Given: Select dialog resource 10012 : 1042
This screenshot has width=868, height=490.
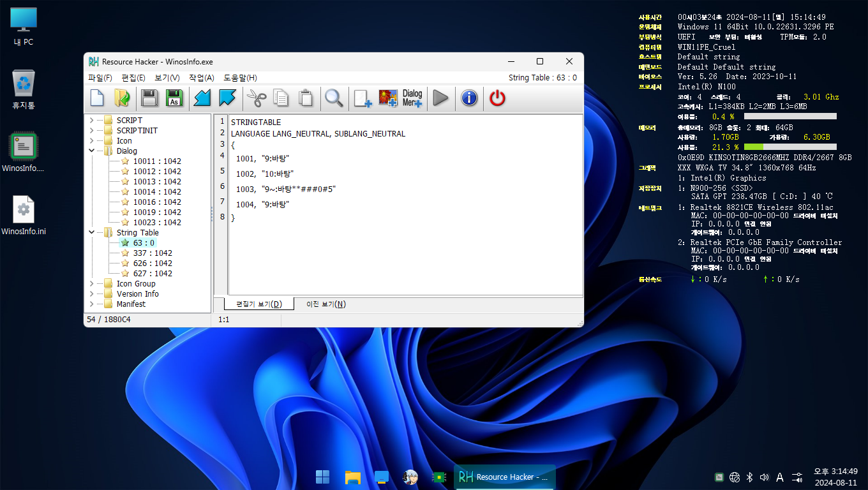Looking at the screenshot, I should (x=157, y=171).
